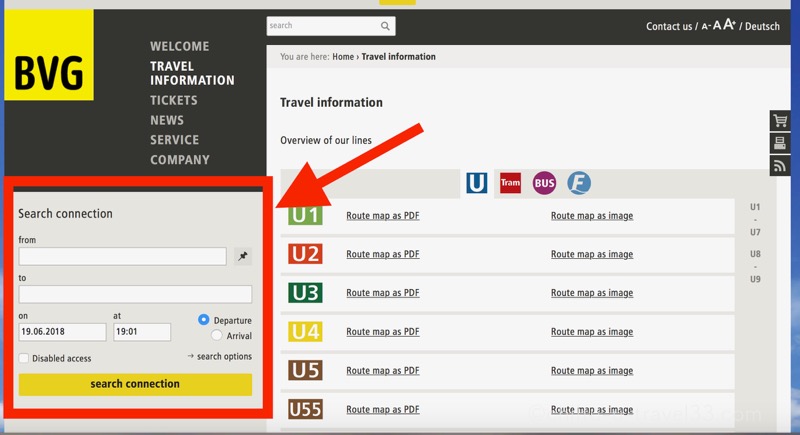Viewport: 800px width, 435px height.
Task: Open U3 Route map as PDF
Action: tap(383, 293)
